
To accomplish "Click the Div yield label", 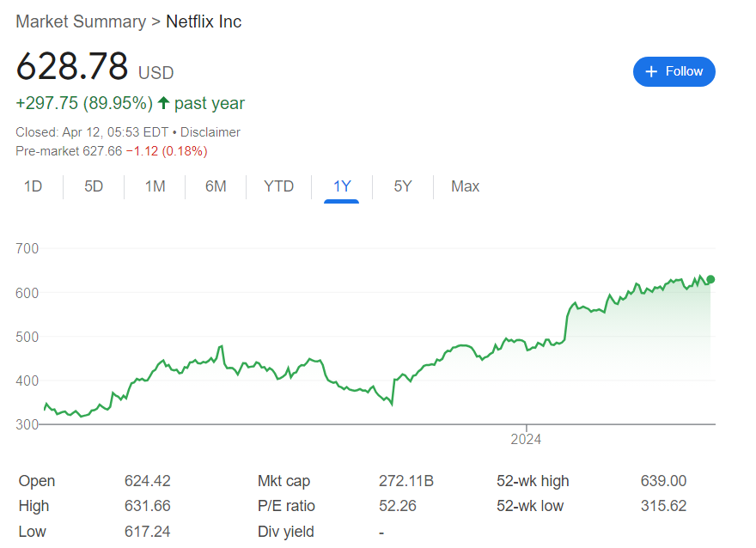I will point(286,532).
